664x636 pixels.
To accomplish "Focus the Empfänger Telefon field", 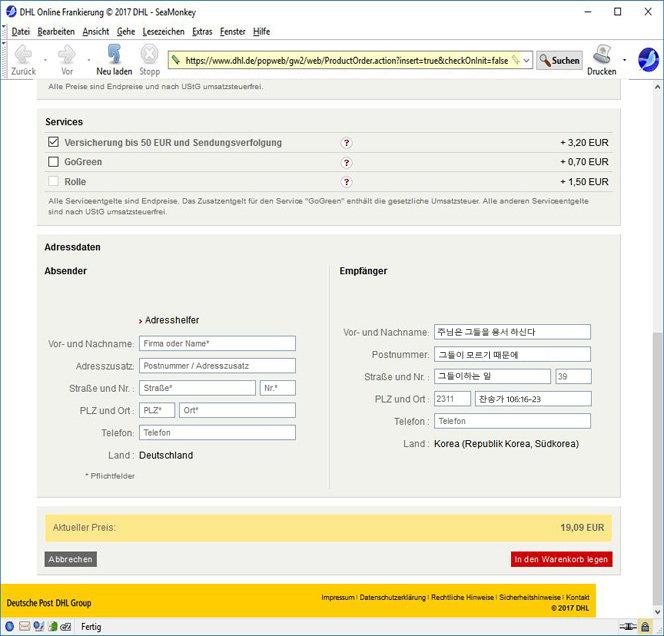I will 512,421.
